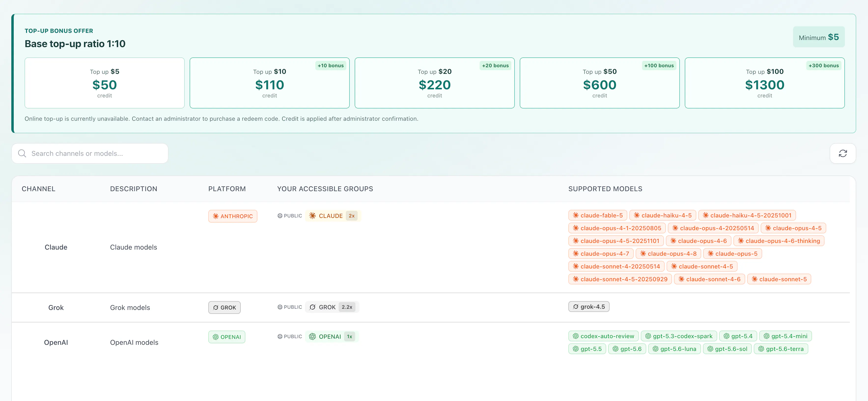Click the gpt-5.4-mini model tag
Viewport: 868px width, 401px height.
pos(785,336)
